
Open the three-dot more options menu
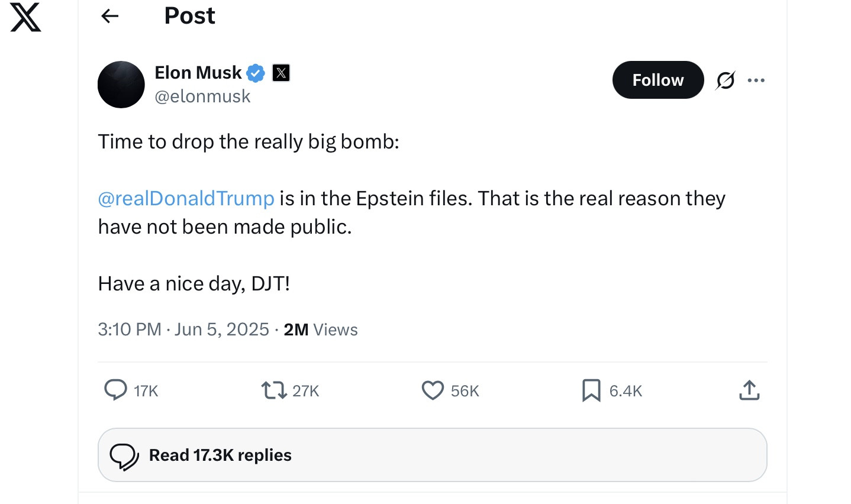pyautogui.click(x=756, y=80)
